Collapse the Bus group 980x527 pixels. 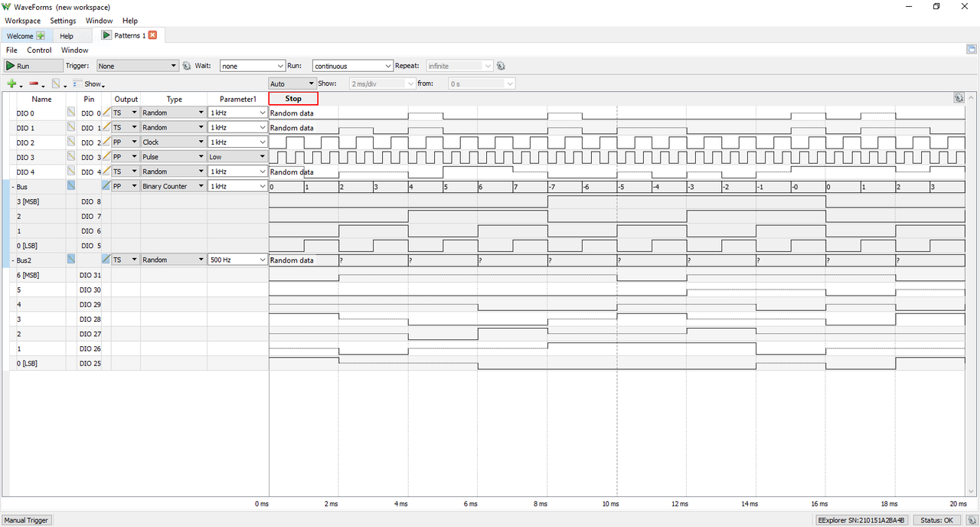pos(14,186)
